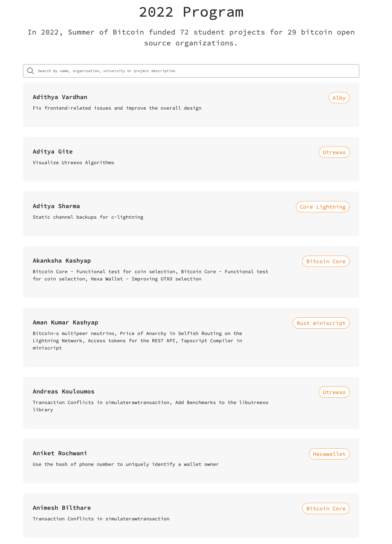
Task: Open the Core Lightning organization tag
Action: pyautogui.click(x=323, y=207)
